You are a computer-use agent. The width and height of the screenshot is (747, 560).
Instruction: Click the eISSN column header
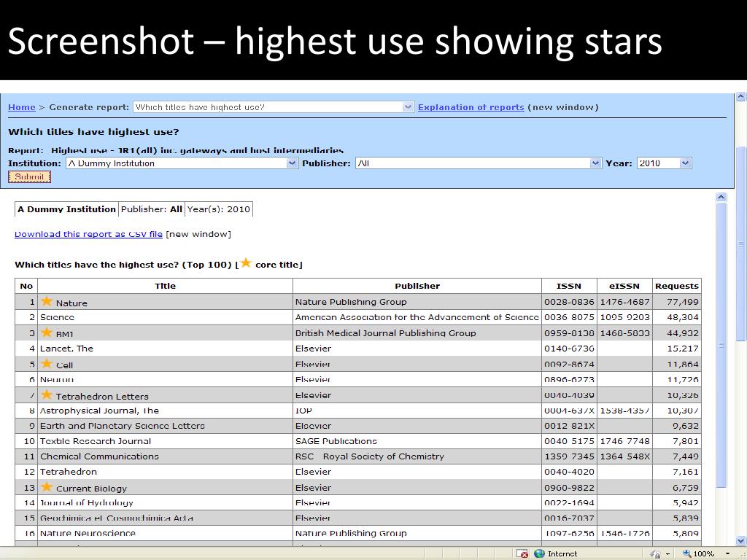pos(624,286)
